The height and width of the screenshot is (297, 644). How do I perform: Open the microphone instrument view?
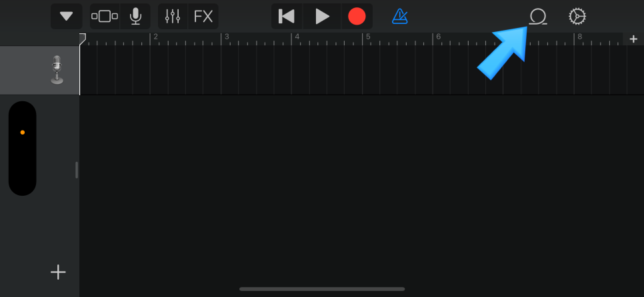[135, 17]
